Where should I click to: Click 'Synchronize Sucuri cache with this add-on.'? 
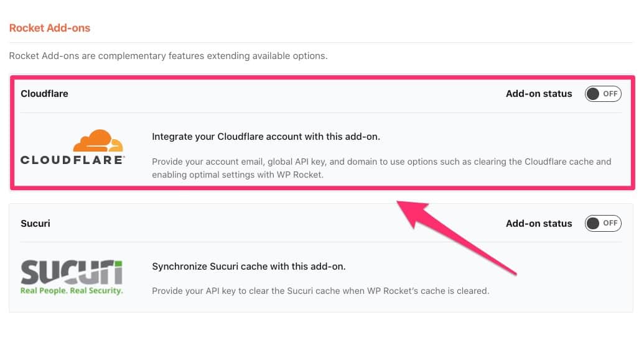[x=248, y=266]
